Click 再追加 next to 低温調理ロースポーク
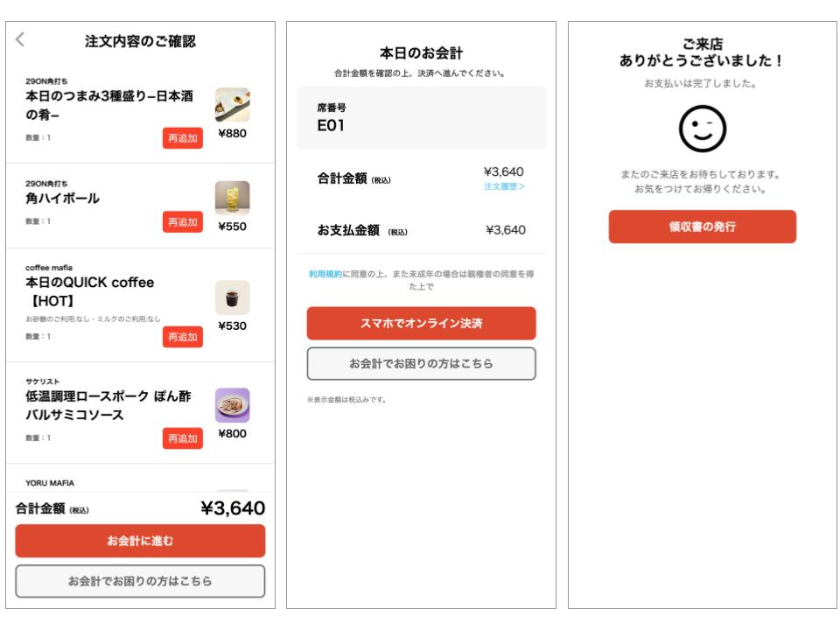840x630 pixels. click(182, 437)
